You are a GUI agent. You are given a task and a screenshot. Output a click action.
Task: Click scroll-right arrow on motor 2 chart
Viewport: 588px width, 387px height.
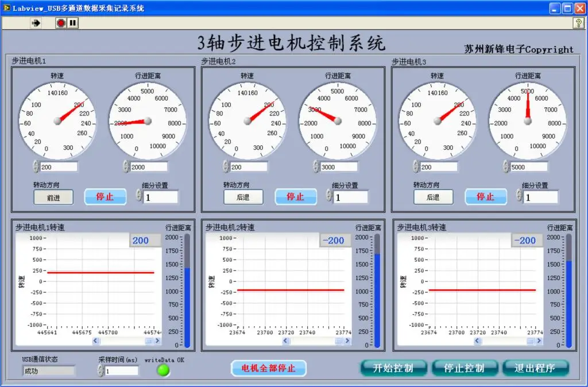click(x=347, y=341)
